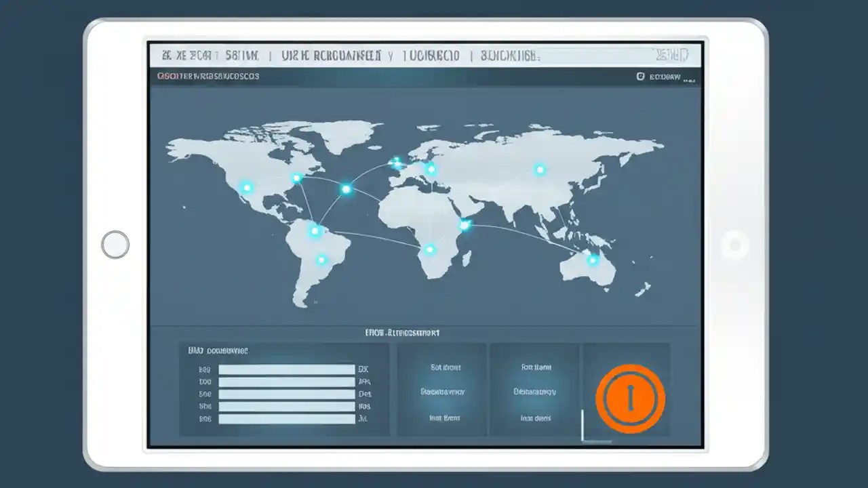Click the mid-Atlantic connection hub node
Screen dimensions: 868x488
[346, 190]
